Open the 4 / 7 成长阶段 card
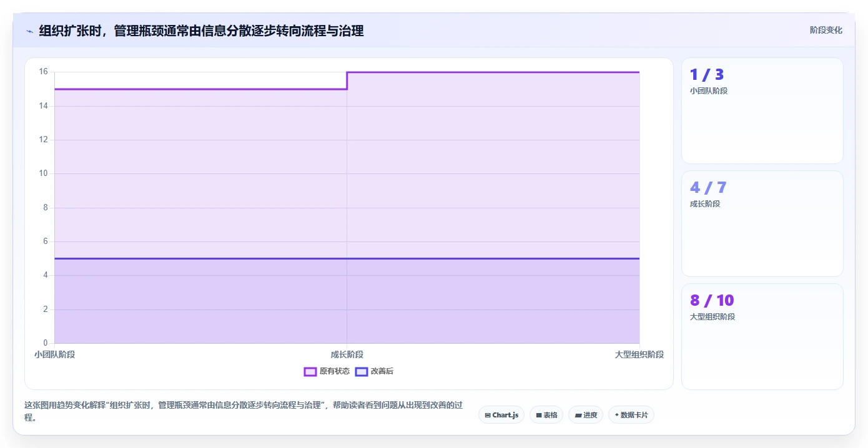Screen dimensions: 868x448 (762, 224)
